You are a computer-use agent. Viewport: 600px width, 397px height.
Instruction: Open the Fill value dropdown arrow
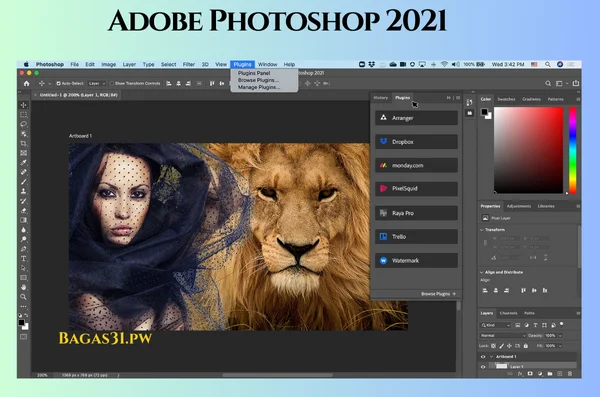(560, 346)
